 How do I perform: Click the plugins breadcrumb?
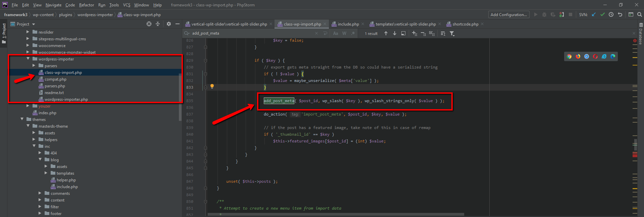click(65, 14)
